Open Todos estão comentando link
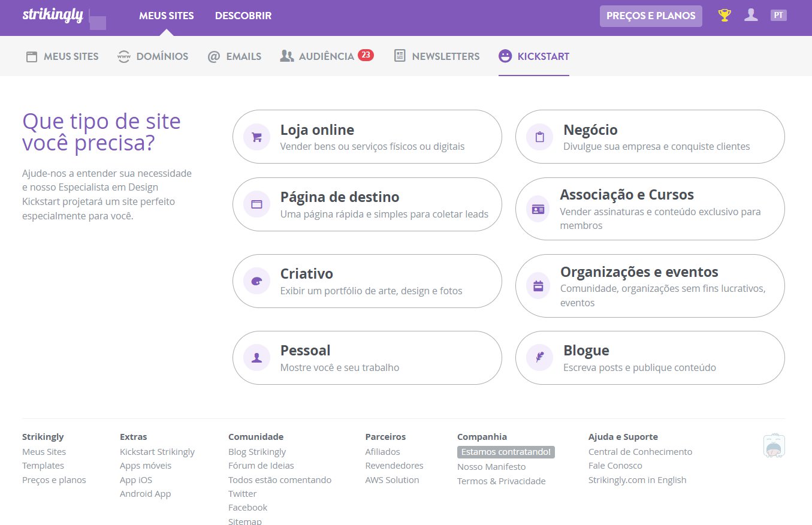 tap(280, 480)
